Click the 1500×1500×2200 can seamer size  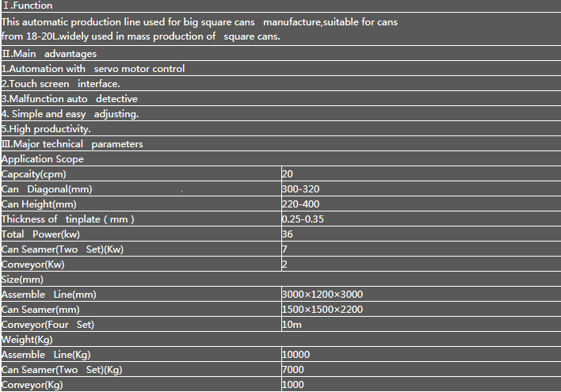point(322,309)
